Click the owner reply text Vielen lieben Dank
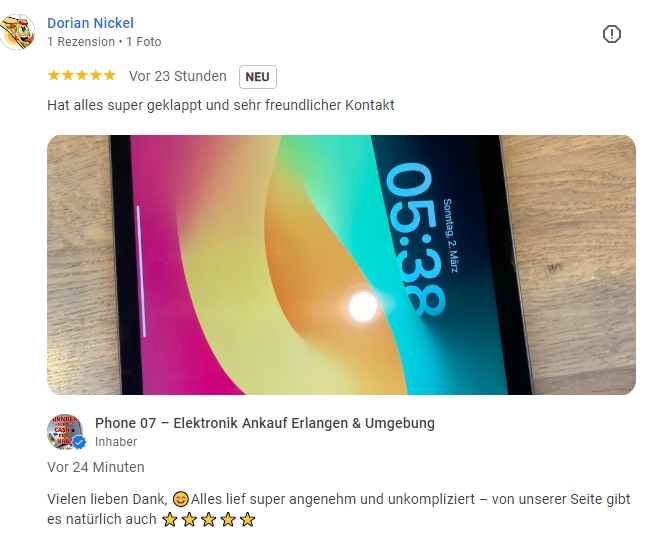654x541 pixels. 338,509
